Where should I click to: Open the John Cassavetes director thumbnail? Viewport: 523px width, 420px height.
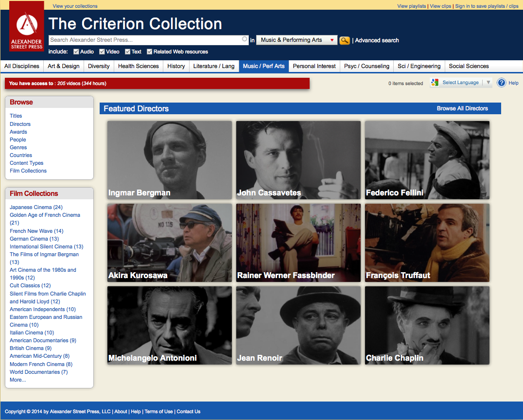point(298,160)
